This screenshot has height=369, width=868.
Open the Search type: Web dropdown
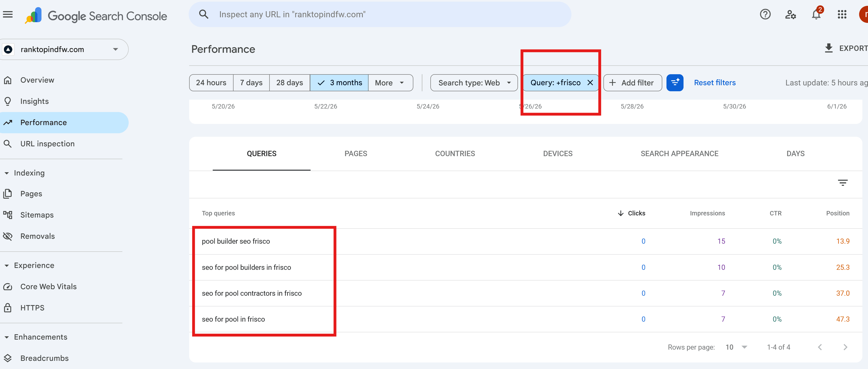[x=474, y=83]
